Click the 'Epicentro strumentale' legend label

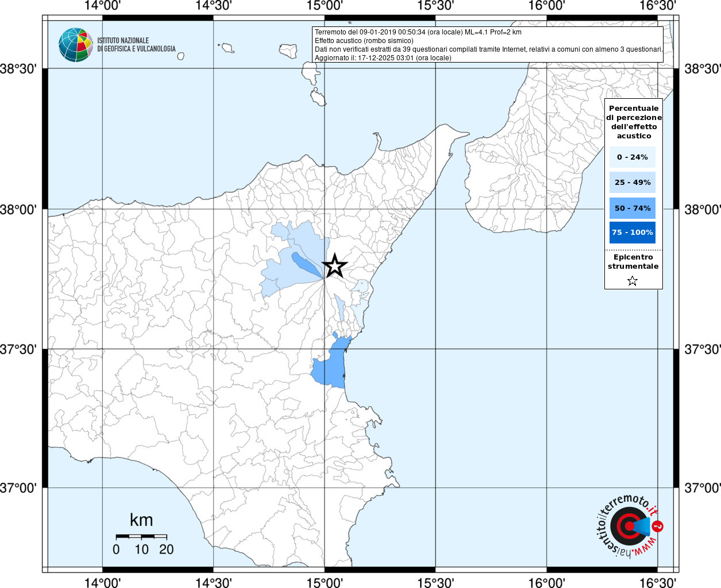pyautogui.click(x=633, y=262)
